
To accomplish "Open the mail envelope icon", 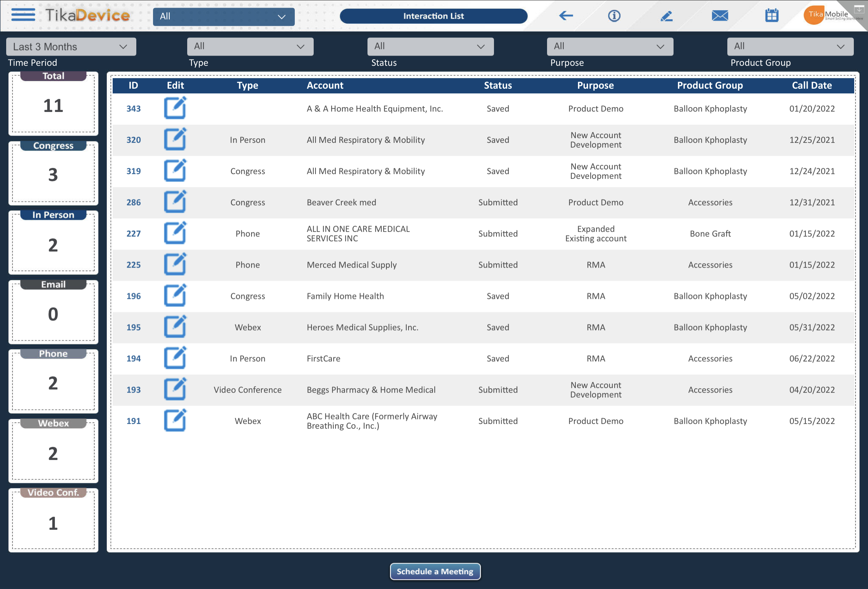I will (719, 16).
